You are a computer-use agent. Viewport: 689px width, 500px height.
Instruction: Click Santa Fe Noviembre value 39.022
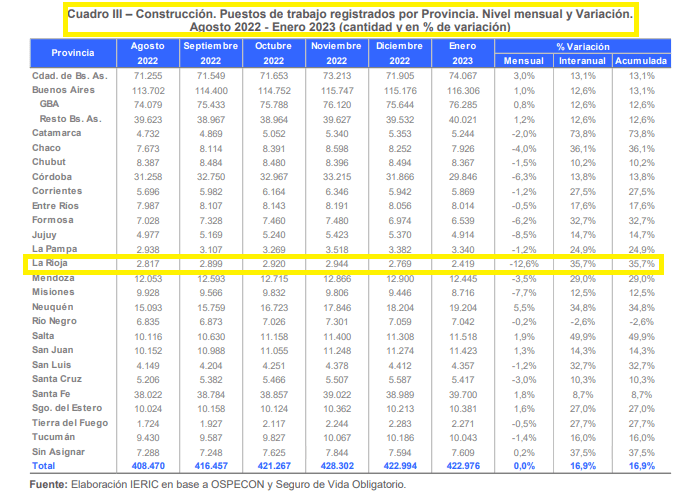pos(337,395)
